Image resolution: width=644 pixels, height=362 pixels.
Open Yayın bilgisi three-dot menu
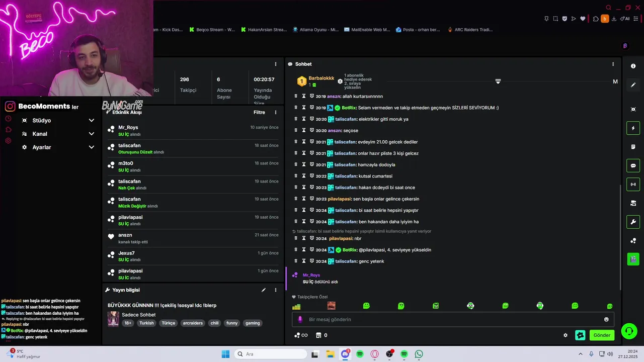pos(276,290)
